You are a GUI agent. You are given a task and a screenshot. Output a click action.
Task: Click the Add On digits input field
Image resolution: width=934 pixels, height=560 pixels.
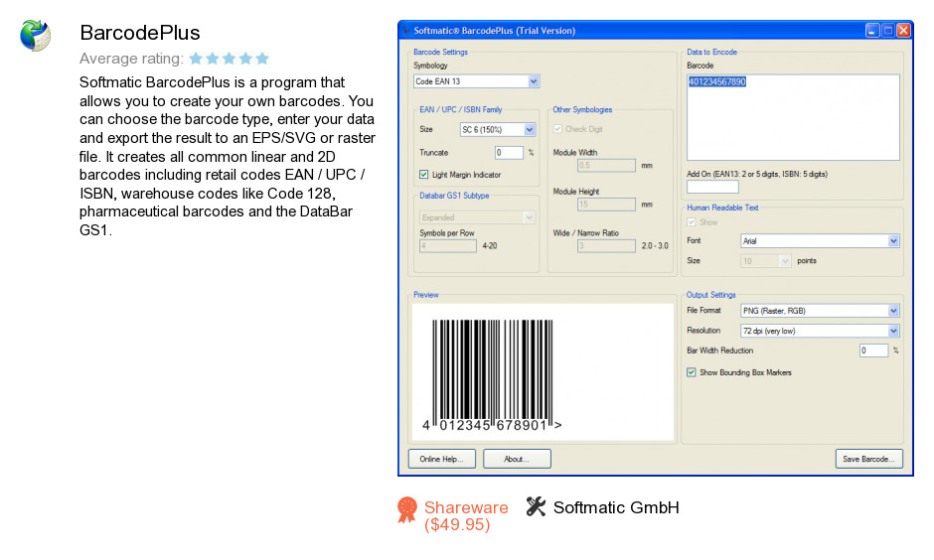[x=712, y=187]
